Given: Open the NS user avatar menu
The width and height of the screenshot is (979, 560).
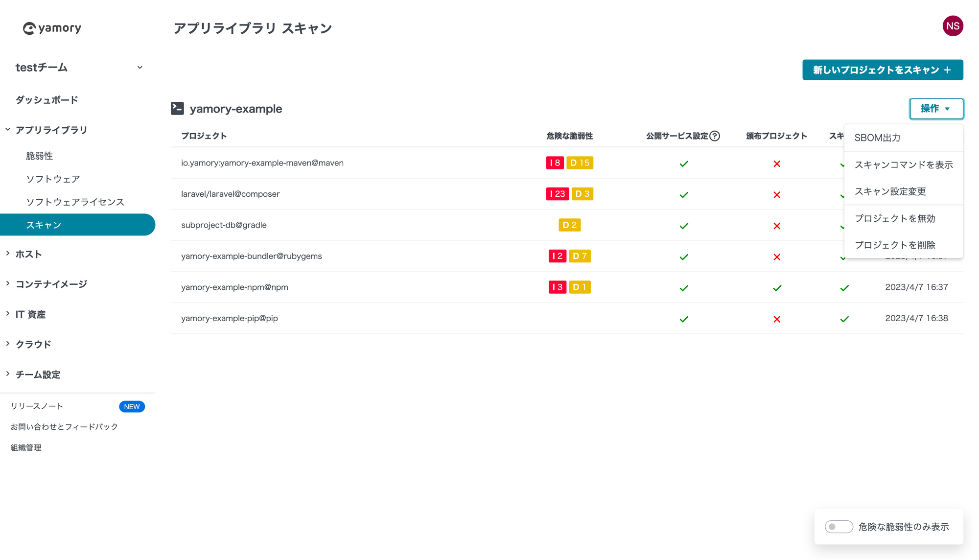Looking at the screenshot, I should click(x=953, y=26).
